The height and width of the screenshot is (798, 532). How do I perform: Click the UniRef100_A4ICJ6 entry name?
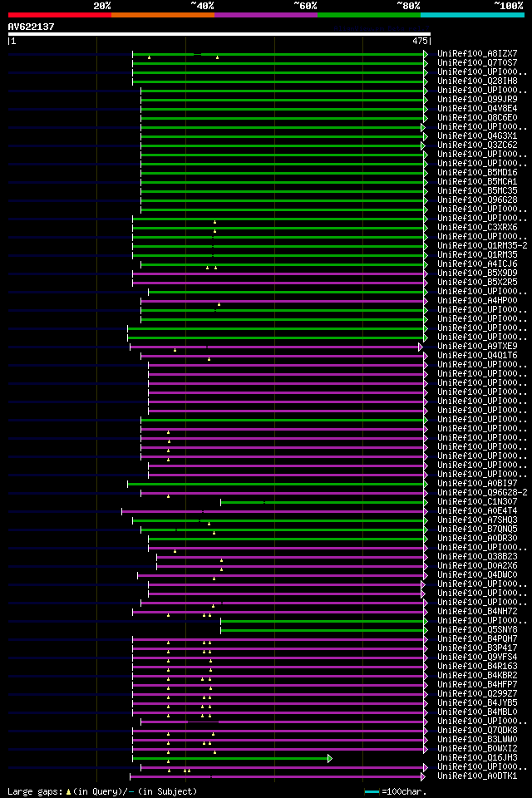click(477, 264)
